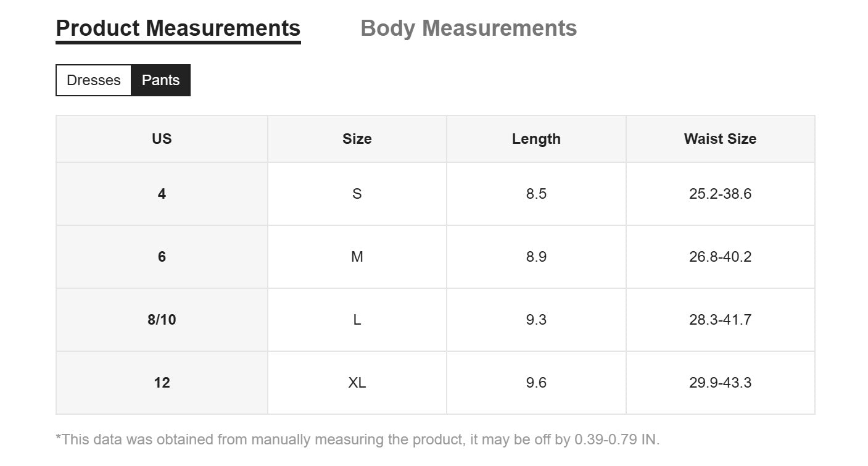Click the manual measurement disclaimer note
868x466 pixels.
pos(357,439)
